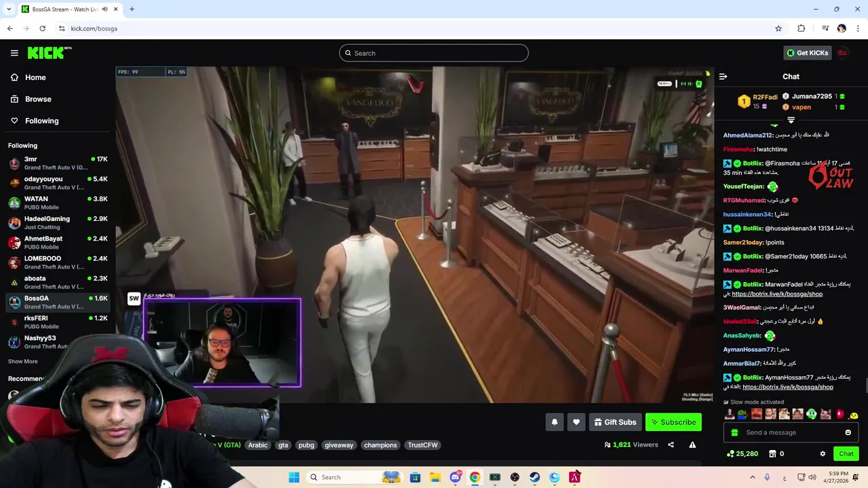
Task: Open HadeelGaming channel in following list
Action: (58, 222)
